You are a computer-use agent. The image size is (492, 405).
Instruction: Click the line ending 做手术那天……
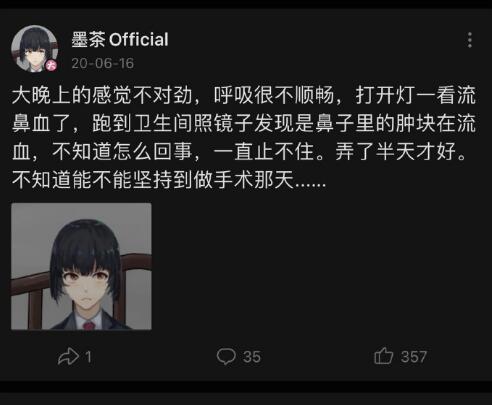coord(169,180)
